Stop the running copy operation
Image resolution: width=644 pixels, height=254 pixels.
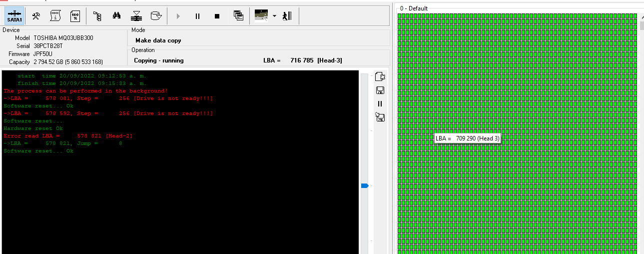pyautogui.click(x=217, y=16)
